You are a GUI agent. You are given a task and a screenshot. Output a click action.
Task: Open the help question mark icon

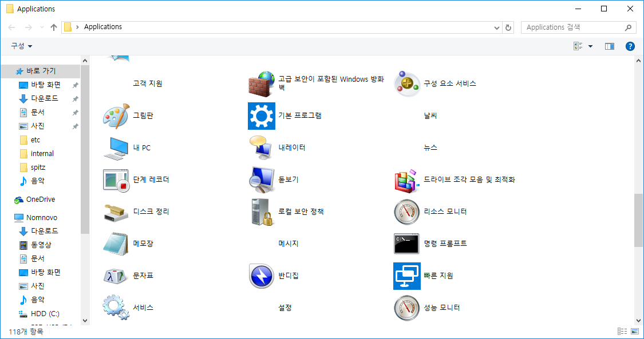click(x=630, y=46)
